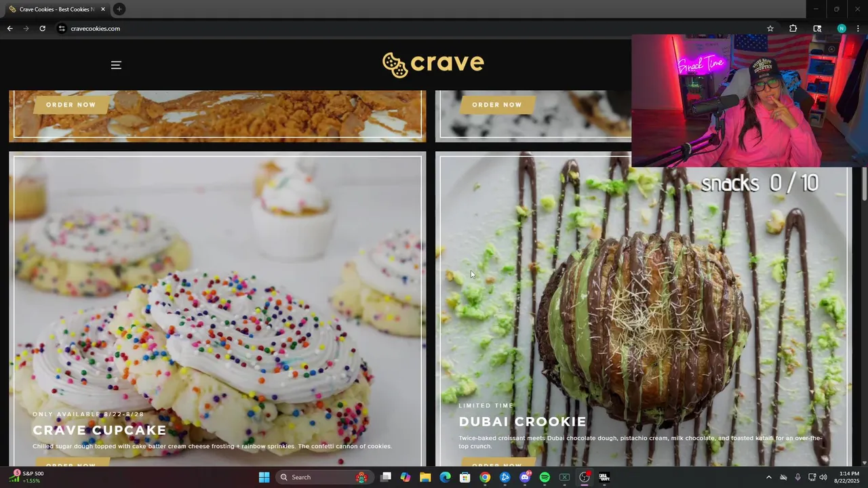Open Call of Duty from taskbar

pos(604,477)
